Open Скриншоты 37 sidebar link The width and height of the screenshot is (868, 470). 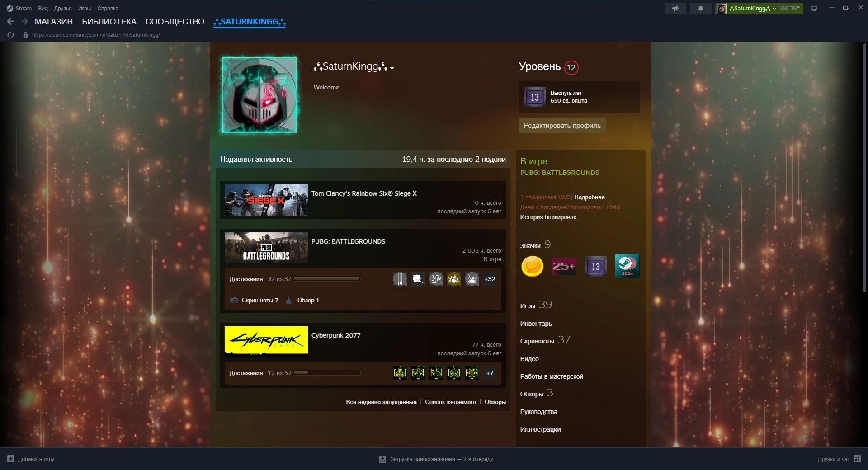(545, 340)
